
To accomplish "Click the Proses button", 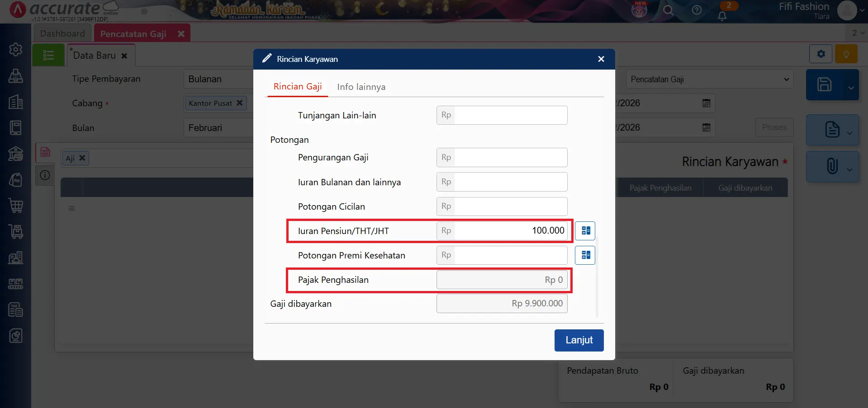I will point(773,127).
